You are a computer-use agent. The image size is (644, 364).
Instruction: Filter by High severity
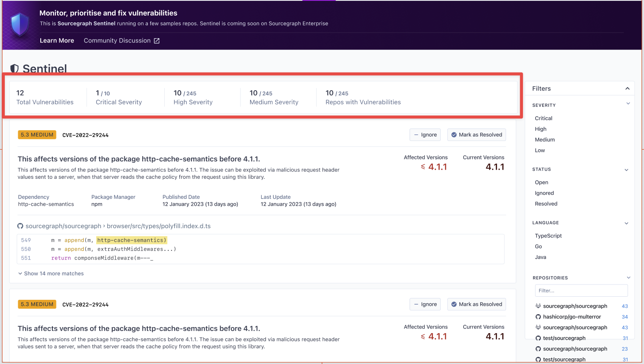click(540, 129)
